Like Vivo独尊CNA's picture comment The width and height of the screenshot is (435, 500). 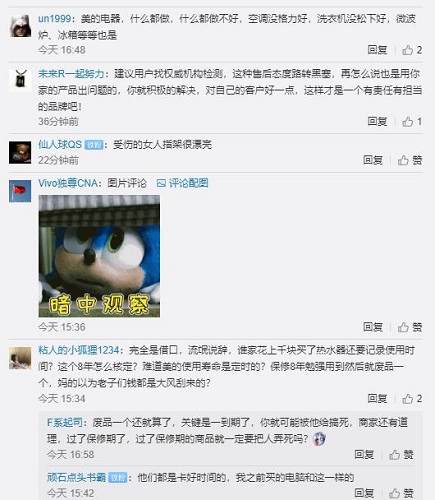tap(410, 327)
